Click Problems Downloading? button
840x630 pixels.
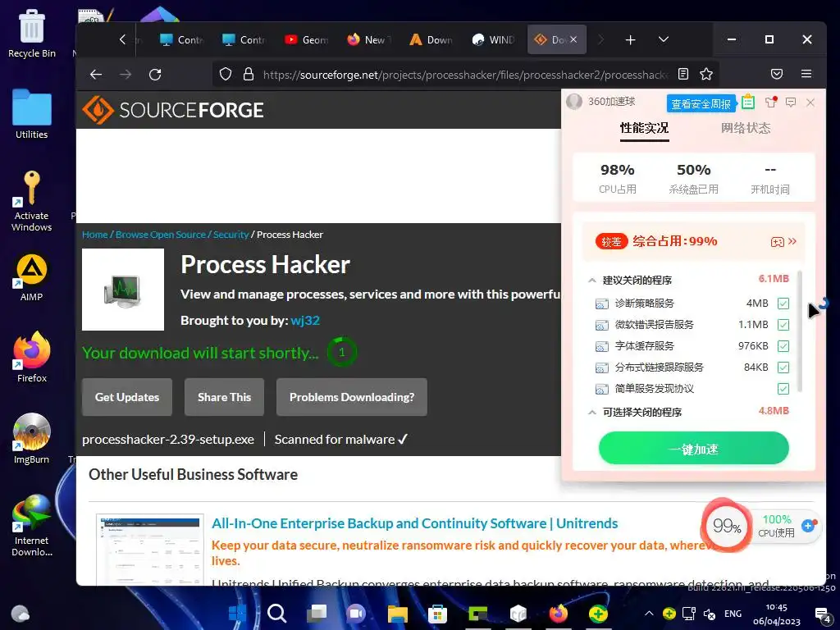tap(351, 397)
